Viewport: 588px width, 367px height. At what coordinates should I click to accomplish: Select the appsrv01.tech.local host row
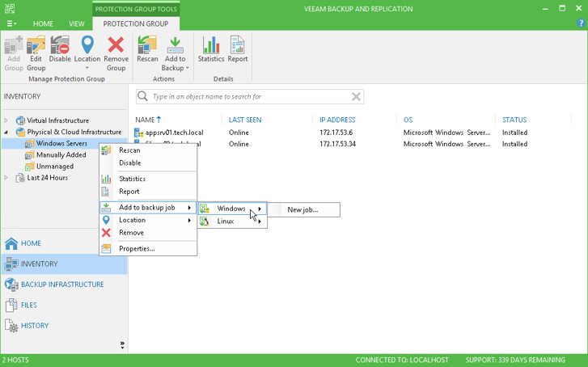pos(353,133)
